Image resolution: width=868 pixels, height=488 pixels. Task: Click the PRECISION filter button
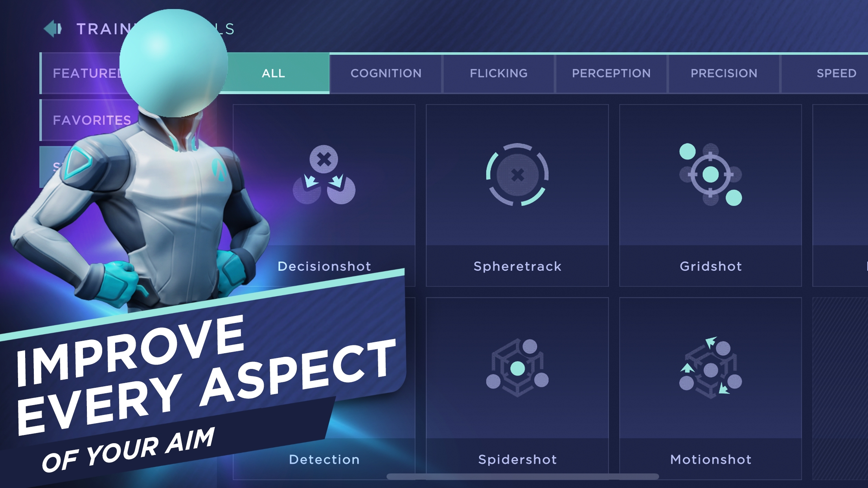point(723,73)
